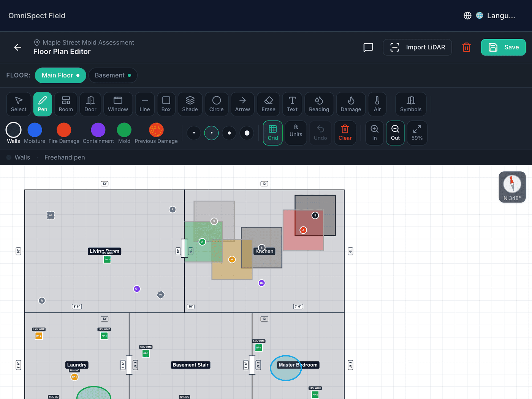Select the largest pen stroke size
532x399 pixels.
click(247, 133)
